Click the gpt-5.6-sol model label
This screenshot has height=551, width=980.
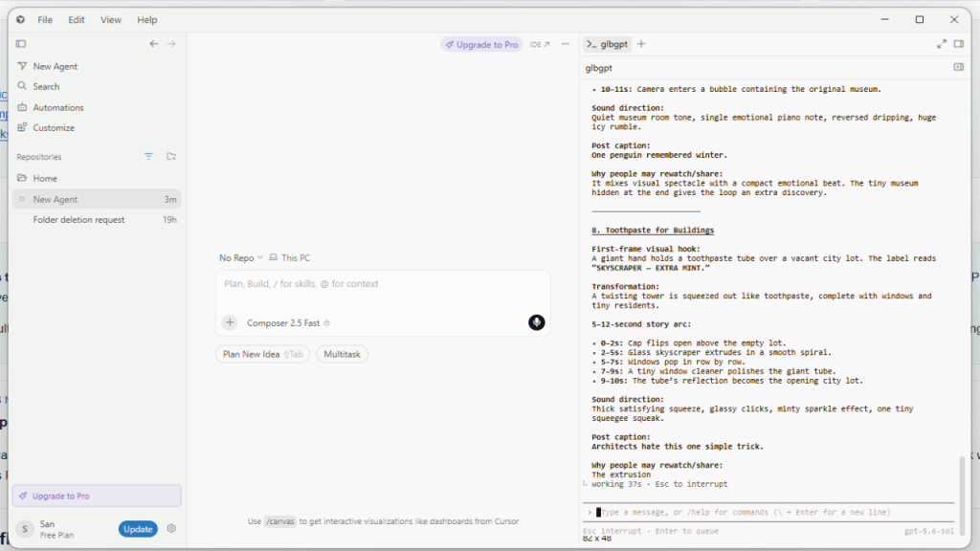pyautogui.click(x=928, y=531)
